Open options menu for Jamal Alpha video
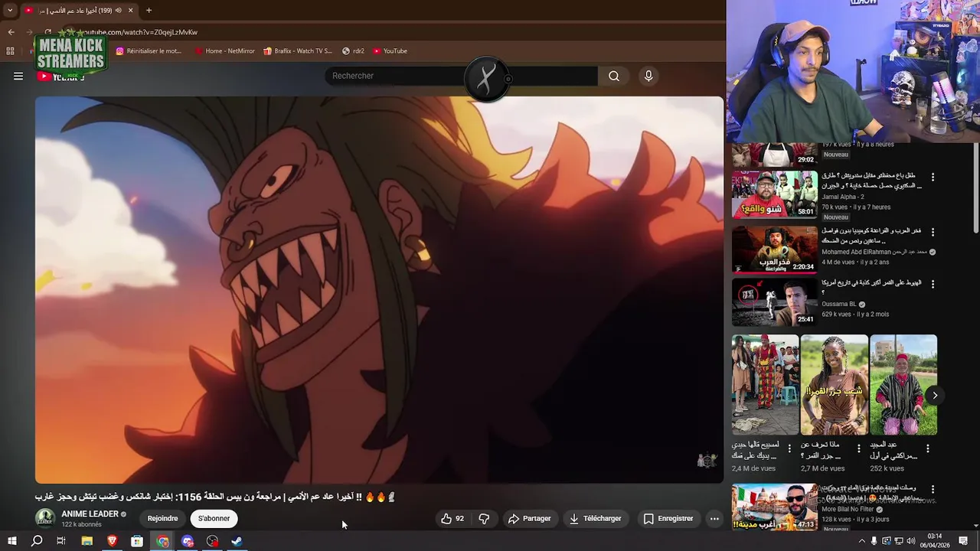980x551 pixels. (933, 177)
